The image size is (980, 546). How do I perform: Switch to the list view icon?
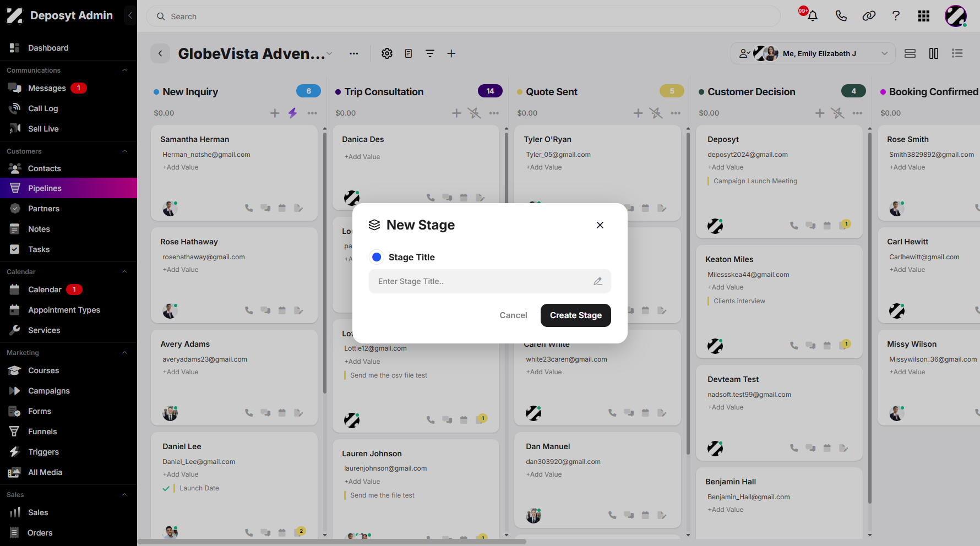pyautogui.click(x=957, y=53)
